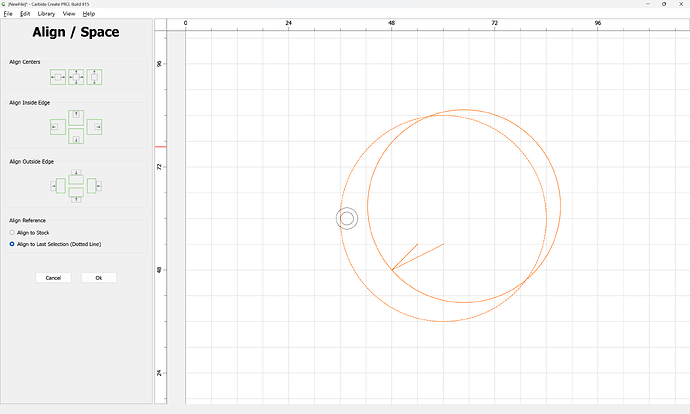Click the align both centers icon
Screen dimensions: 690x414
click(76, 77)
